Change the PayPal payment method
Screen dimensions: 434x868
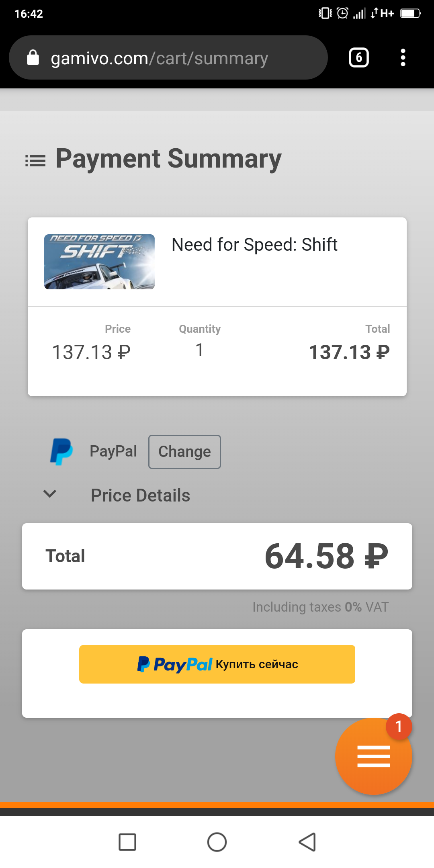[184, 452]
